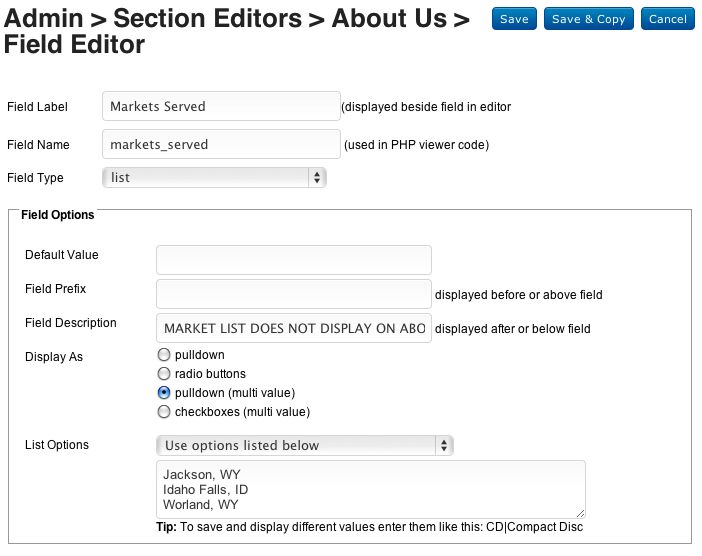
Task: Click the Save button
Action: click(x=514, y=19)
